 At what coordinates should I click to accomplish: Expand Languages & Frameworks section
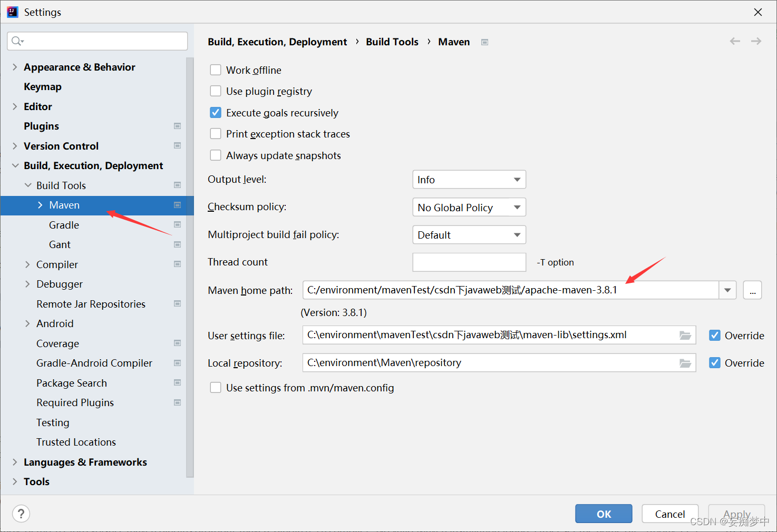(15, 462)
